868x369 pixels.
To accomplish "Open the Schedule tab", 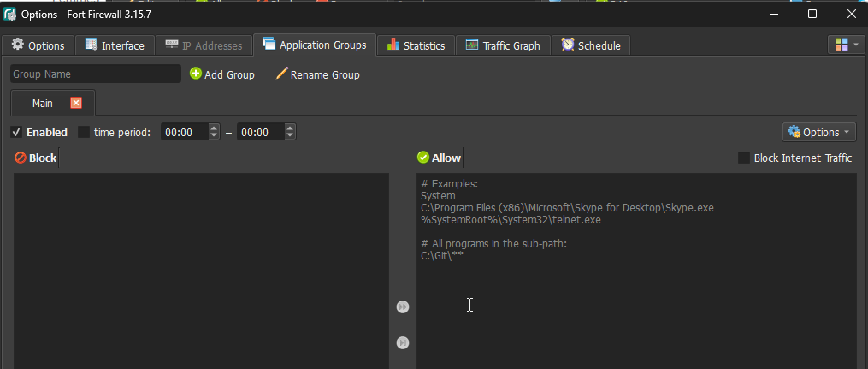I will coord(591,45).
